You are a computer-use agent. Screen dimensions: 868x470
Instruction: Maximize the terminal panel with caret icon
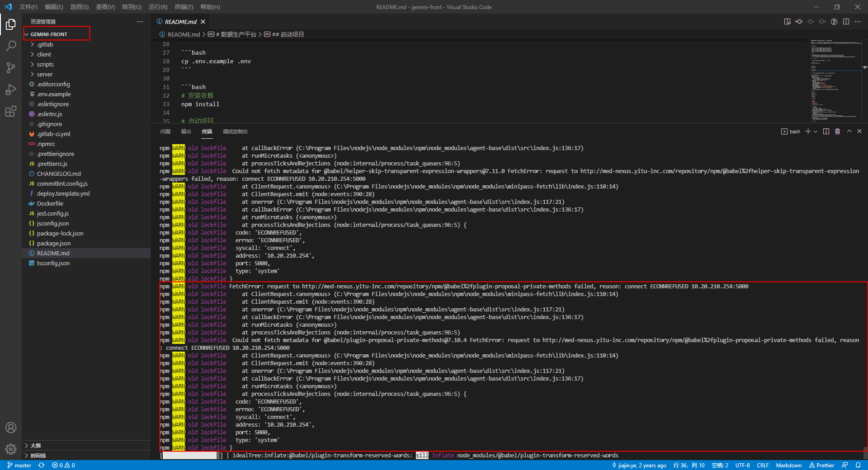coord(849,132)
